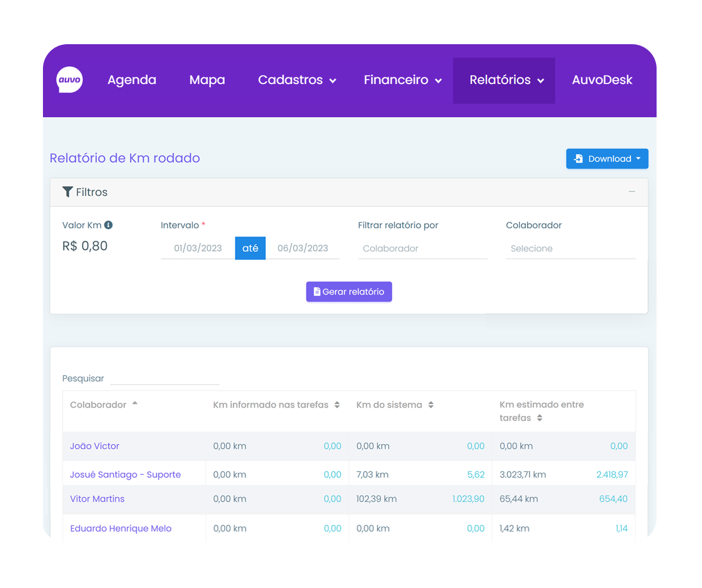This screenshot has height=588, width=702.
Task: Click the Valor Km info icon
Action: coord(108,225)
